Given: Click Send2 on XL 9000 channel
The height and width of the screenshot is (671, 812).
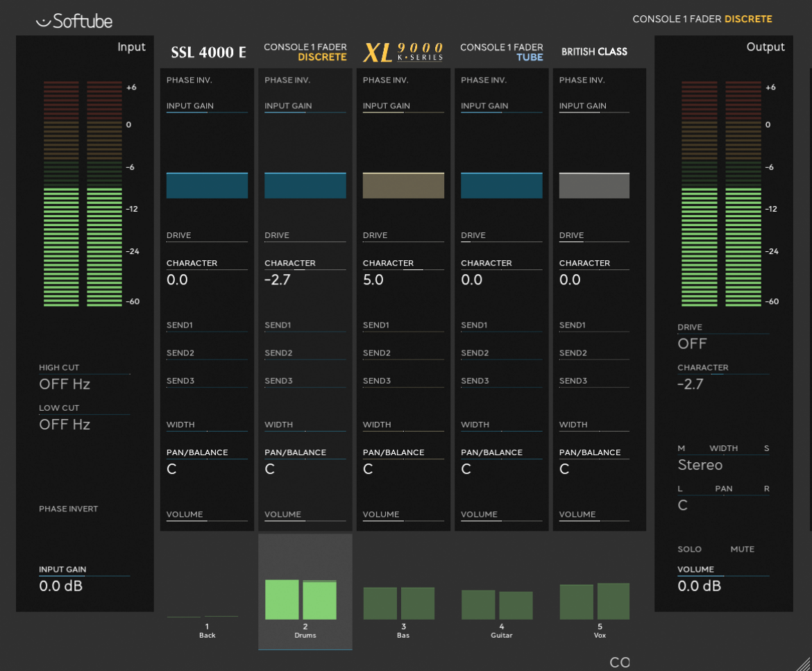Looking at the screenshot, I should coord(403,354).
